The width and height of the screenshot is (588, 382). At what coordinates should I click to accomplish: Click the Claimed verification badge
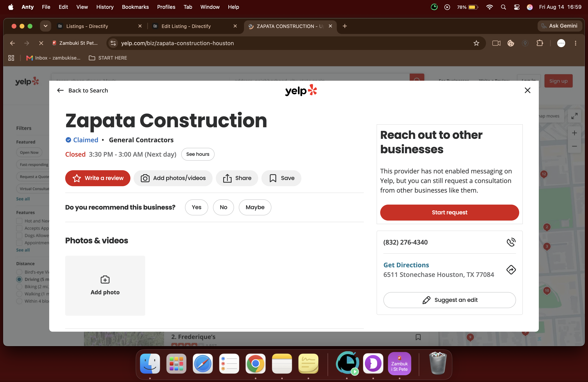[x=82, y=140]
